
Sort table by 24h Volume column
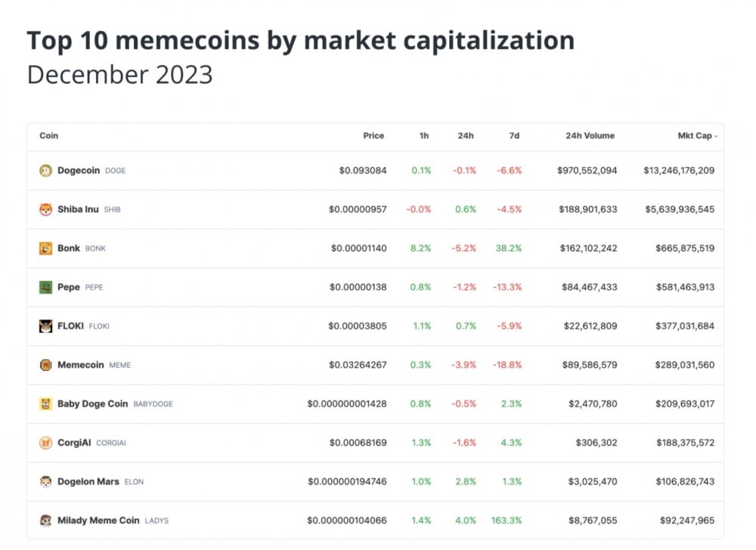[590, 136]
